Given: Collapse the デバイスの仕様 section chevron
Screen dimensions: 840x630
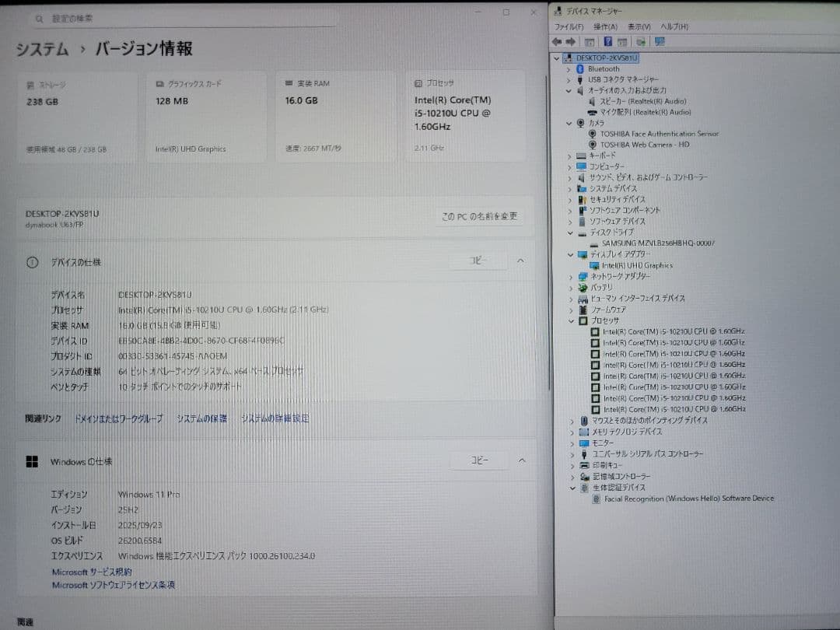Looking at the screenshot, I should (x=521, y=261).
